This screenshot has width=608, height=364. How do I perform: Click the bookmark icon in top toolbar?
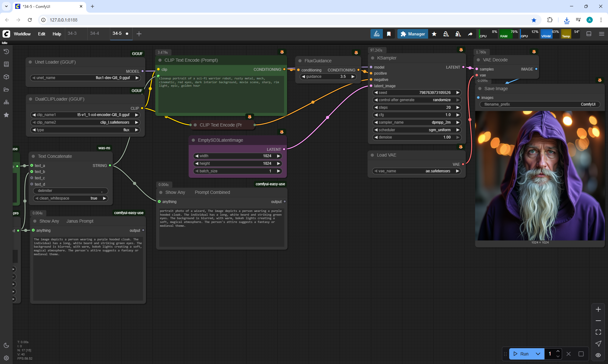[x=389, y=34]
